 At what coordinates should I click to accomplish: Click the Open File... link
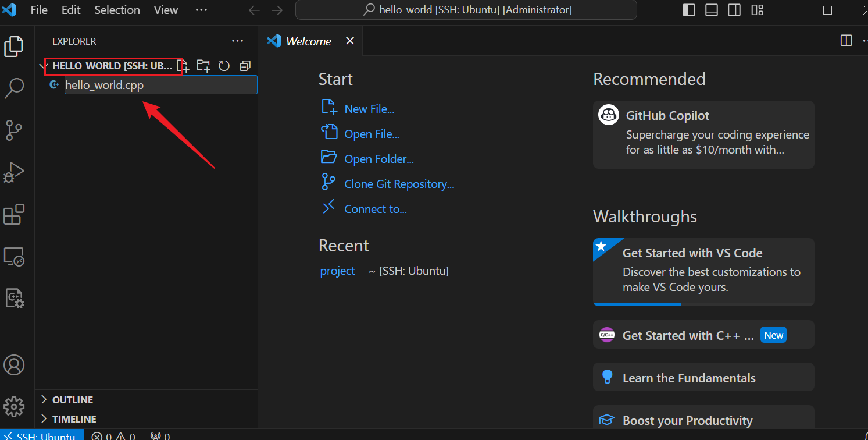372,134
